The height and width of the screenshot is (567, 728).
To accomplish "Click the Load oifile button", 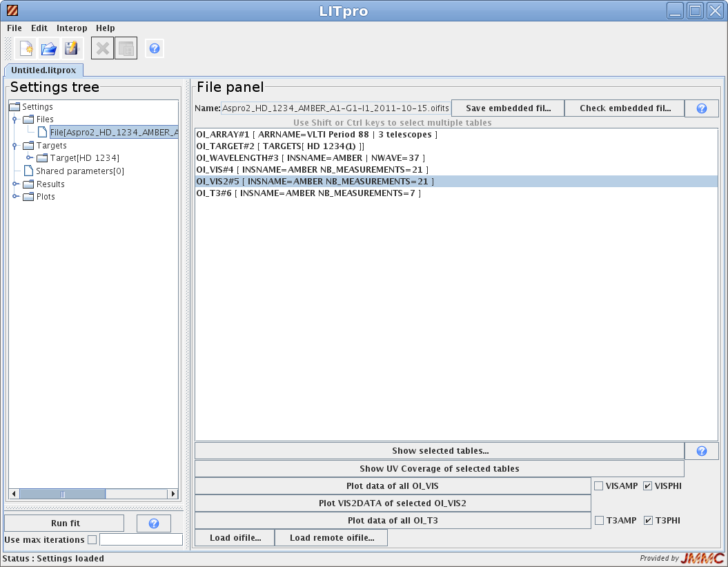I will coord(235,538).
